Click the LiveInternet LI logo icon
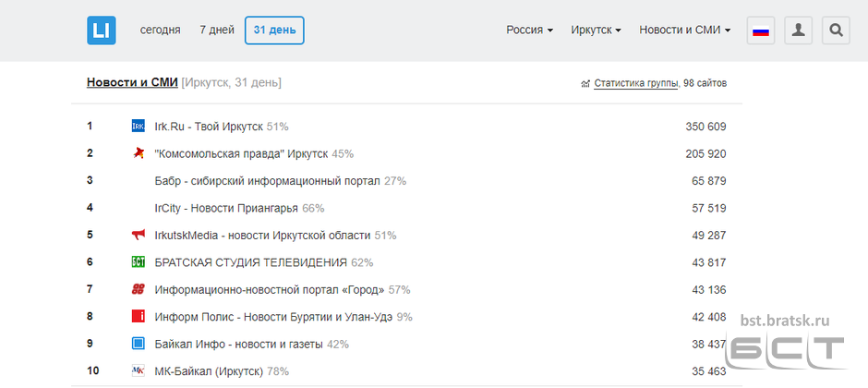Image resolution: width=868 pixels, height=388 pixels. coord(102,30)
